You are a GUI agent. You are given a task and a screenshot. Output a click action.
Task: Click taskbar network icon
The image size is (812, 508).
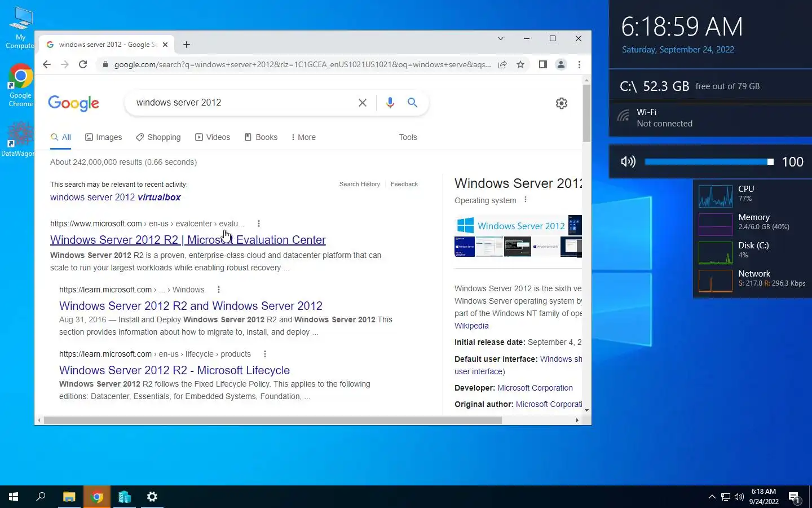pos(726,497)
